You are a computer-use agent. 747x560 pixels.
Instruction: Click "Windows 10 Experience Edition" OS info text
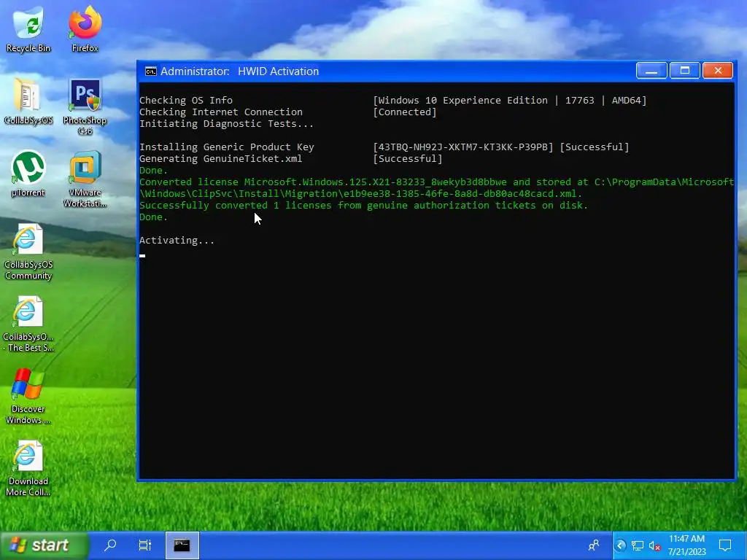462,101
